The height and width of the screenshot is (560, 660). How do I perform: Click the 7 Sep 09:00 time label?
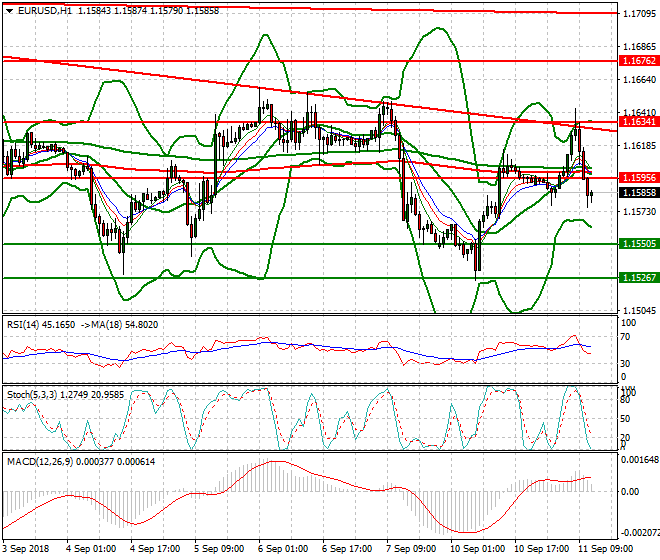(x=411, y=549)
